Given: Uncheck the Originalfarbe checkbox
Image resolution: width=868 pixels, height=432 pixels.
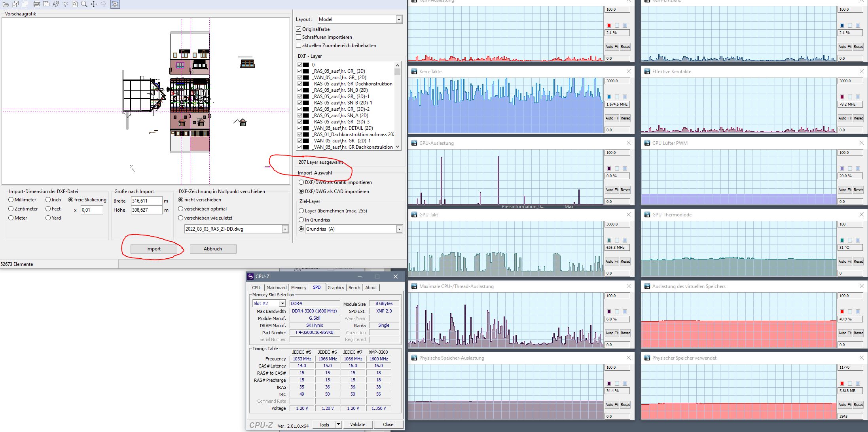Looking at the screenshot, I should (299, 29).
